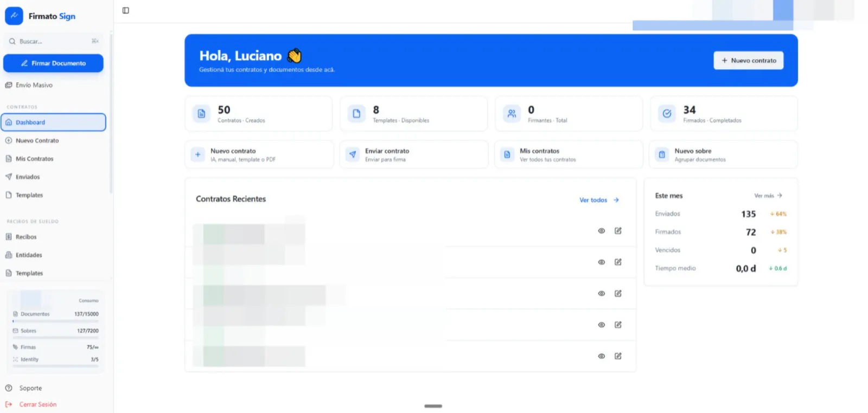The width and height of the screenshot is (868, 413).
Task: Click the document icon on Mis contratos card
Action: coord(507,154)
